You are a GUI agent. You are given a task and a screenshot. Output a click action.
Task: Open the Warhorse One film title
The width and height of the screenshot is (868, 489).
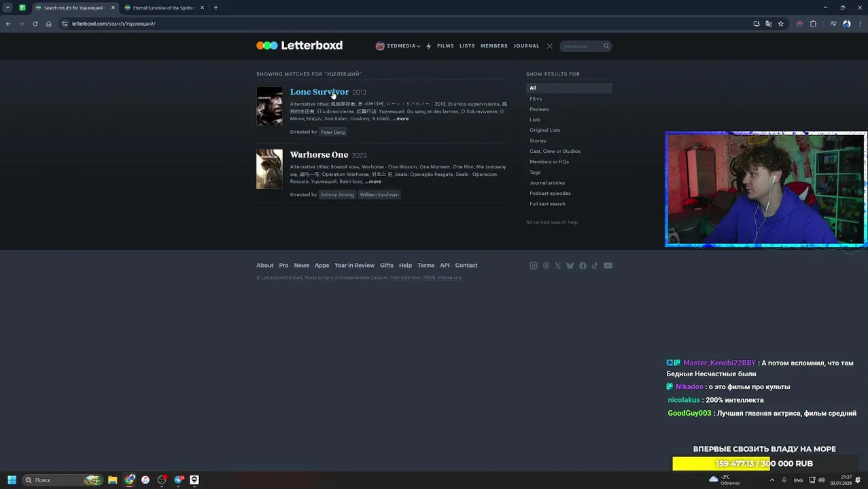(319, 155)
